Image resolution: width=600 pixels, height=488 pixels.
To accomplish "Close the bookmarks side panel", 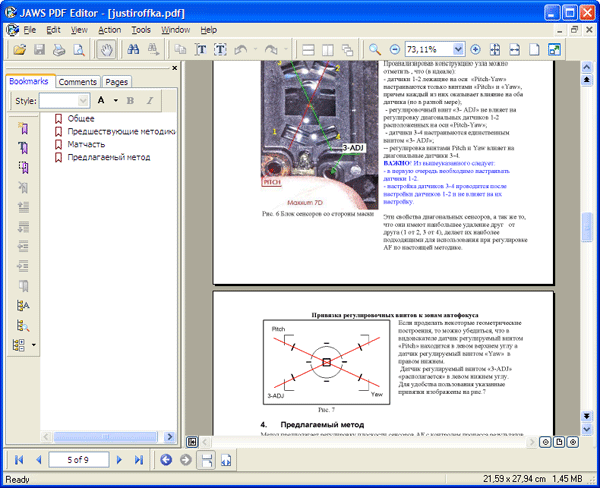I will [174, 68].
